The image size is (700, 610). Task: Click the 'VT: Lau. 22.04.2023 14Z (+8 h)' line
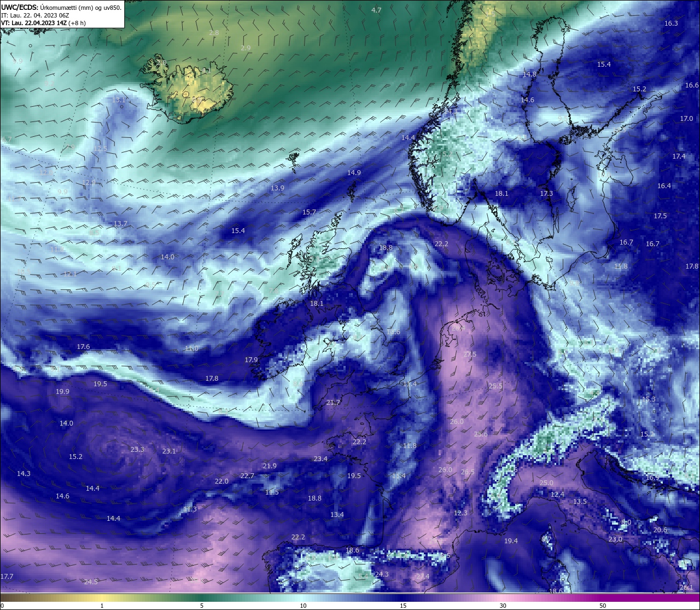tap(43, 23)
